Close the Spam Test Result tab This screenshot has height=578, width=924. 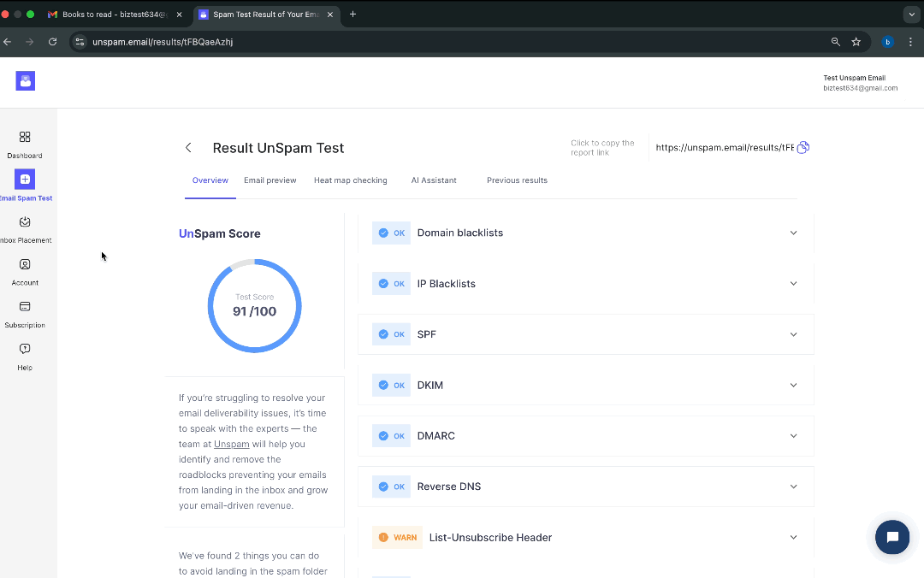pyautogui.click(x=330, y=15)
